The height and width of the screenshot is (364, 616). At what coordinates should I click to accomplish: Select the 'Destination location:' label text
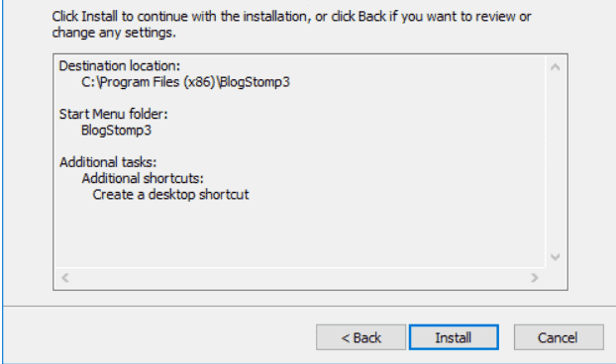120,66
